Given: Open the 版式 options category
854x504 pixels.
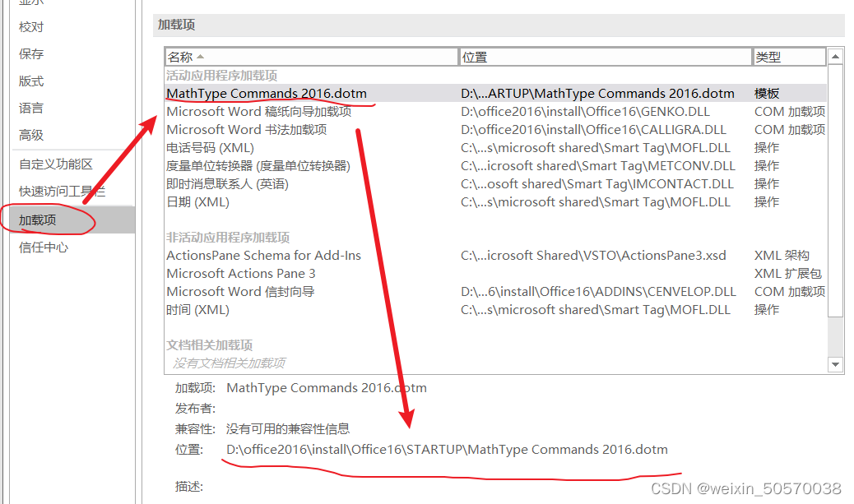Looking at the screenshot, I should coord(31,81).
